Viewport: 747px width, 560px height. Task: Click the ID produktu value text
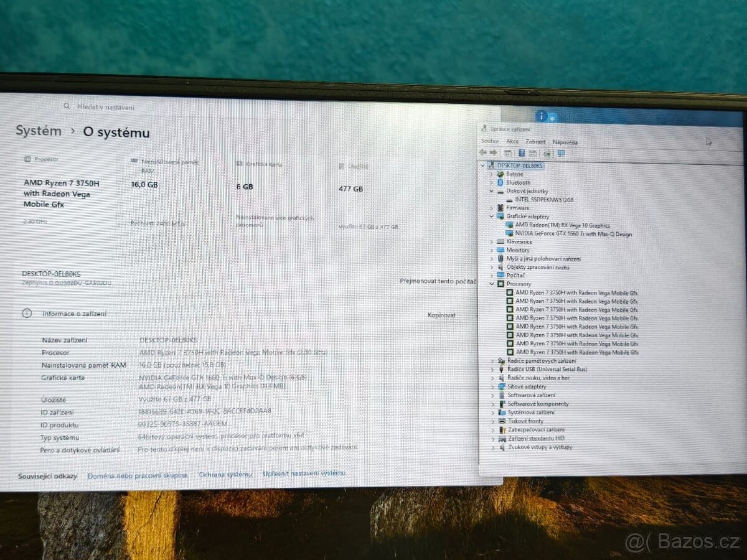182,424
